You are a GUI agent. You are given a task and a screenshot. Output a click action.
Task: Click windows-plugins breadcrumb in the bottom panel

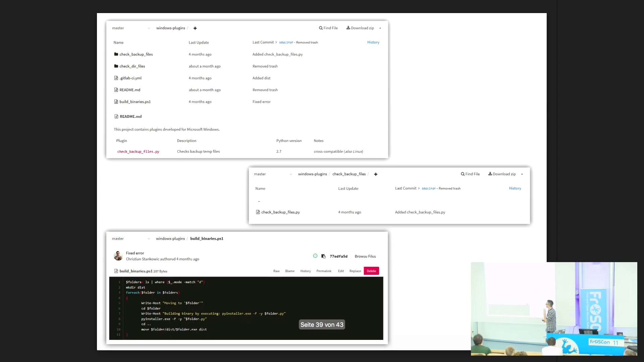click(x=170, y=239)
